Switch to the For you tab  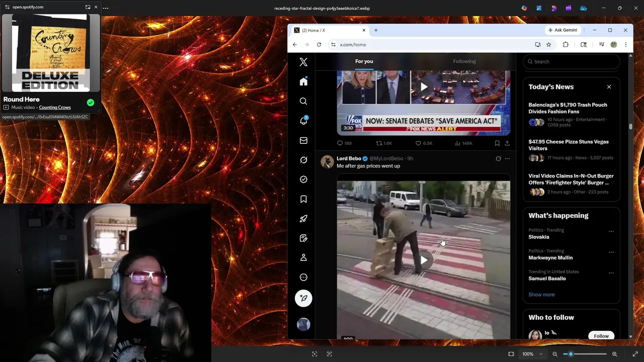tap(364, 61)
